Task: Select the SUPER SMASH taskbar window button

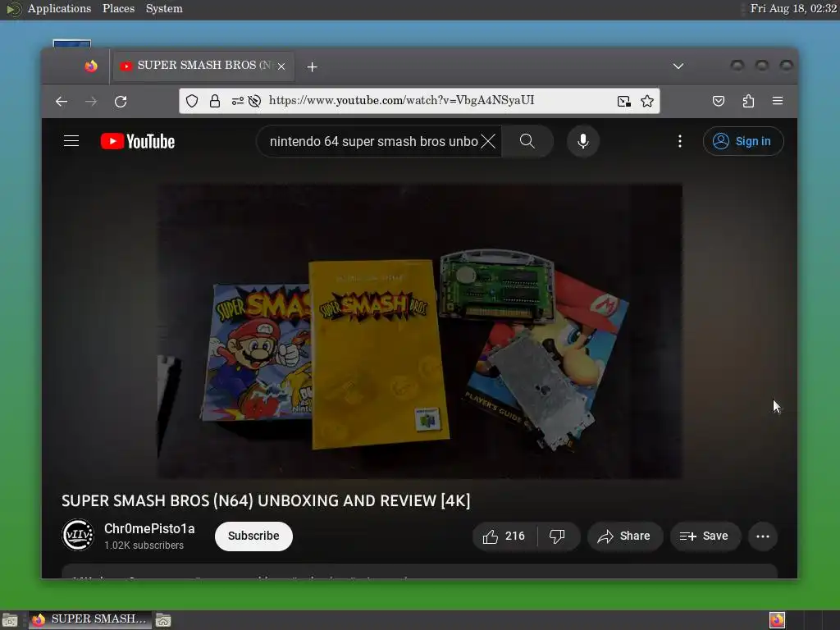Action: pyautogui.click(x=90, y=620)
